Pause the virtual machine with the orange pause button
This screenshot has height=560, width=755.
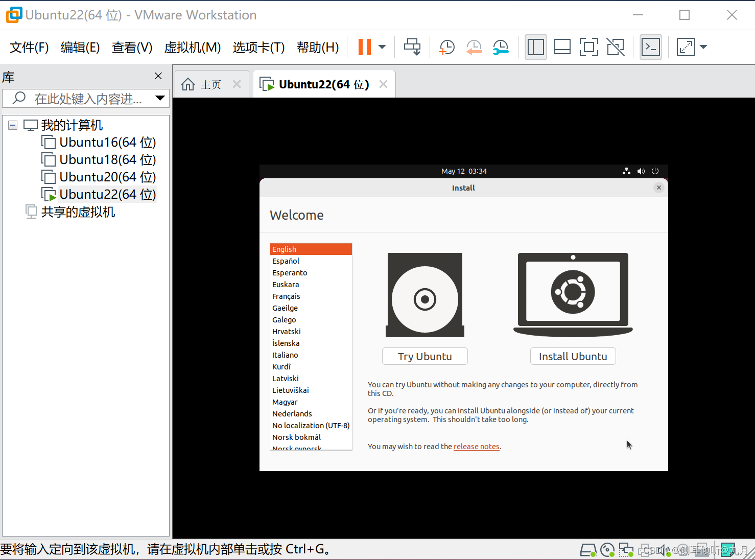click(x=364, y=47)
